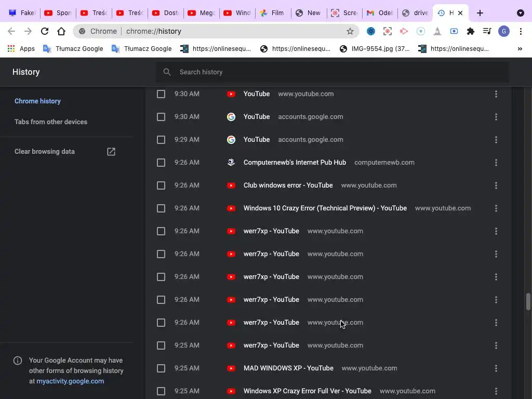Show hidden bookmarks with double chevron
Screen dimensions: 532x399
point(520,48)
